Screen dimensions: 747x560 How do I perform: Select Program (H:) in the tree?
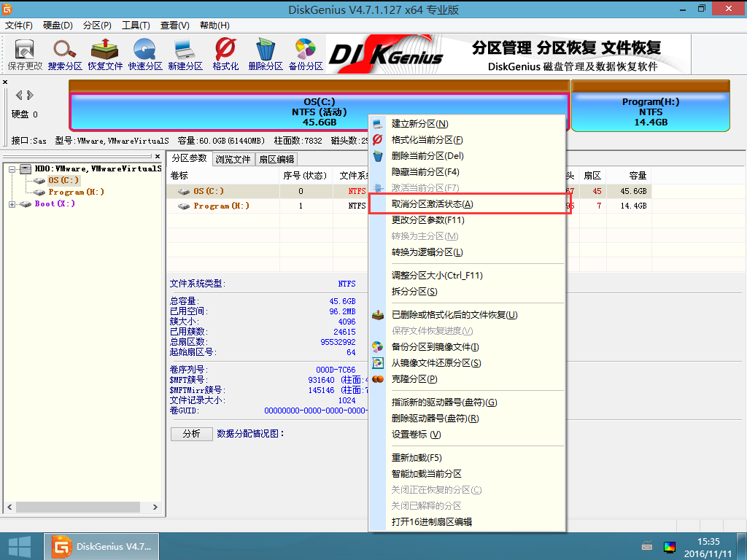point(76,192)
